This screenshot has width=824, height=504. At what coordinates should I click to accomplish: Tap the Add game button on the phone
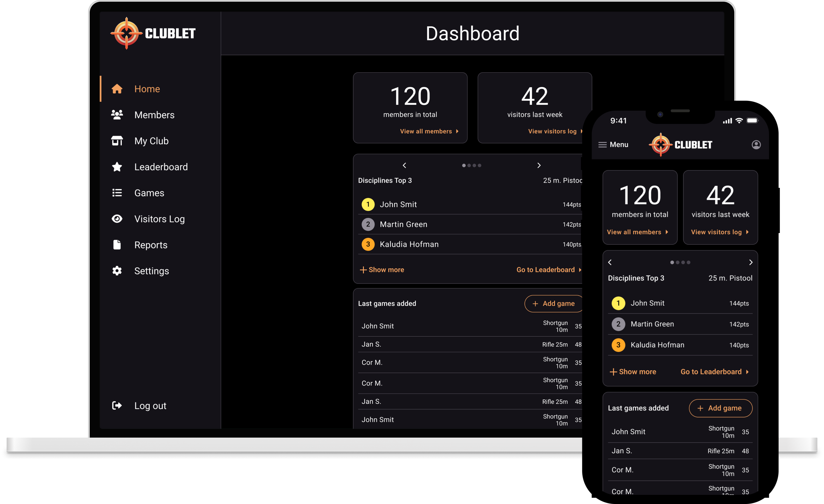tap(721, 408)
